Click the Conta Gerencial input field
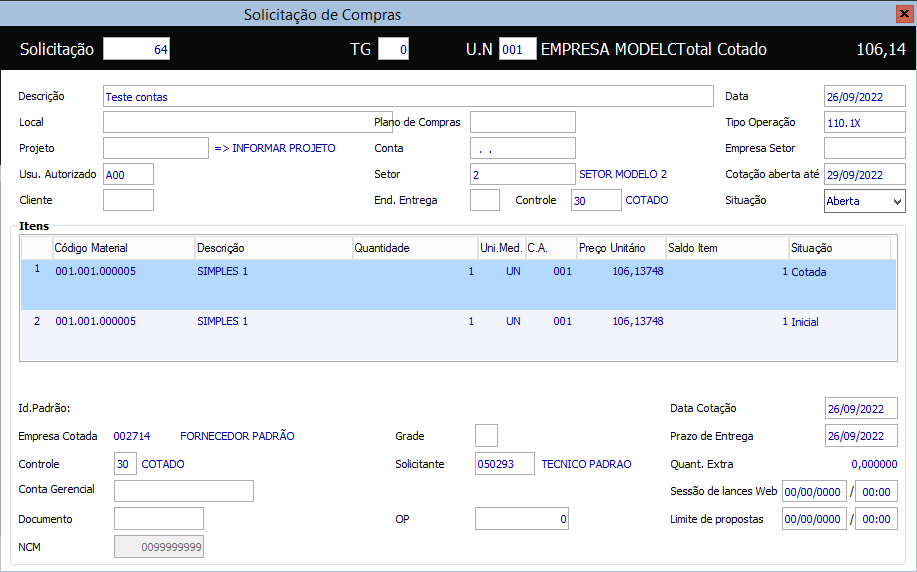This screenshot has height=572, width=917. click(184, 491)
